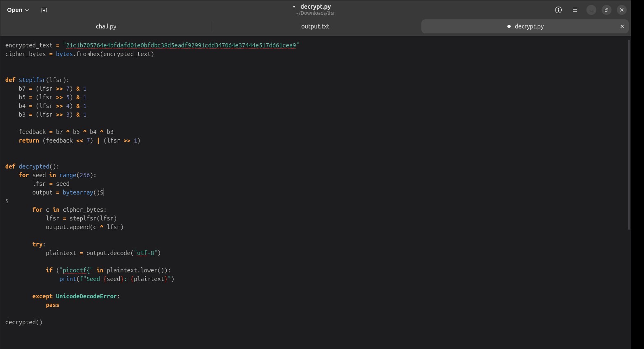Switch to the chall.py tab
The height and width of the screenshot is (349, 644).
106,26
